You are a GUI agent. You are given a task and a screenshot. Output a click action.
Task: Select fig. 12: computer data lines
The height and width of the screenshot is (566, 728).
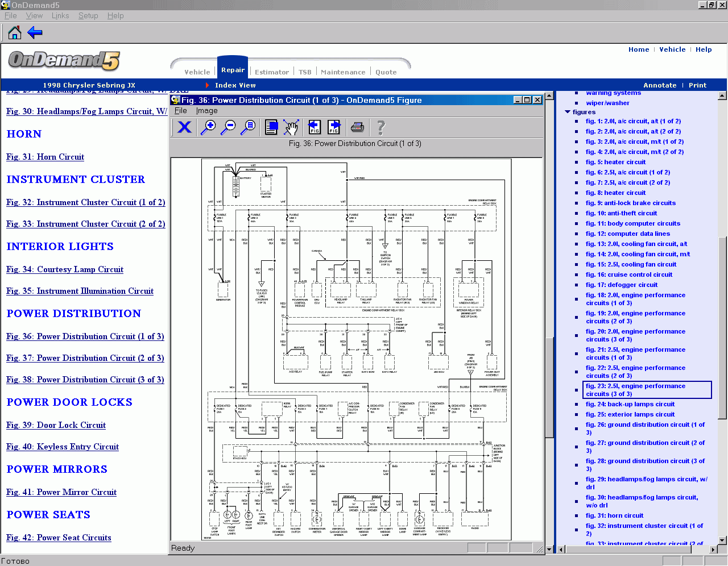click(x=628, y=234)
